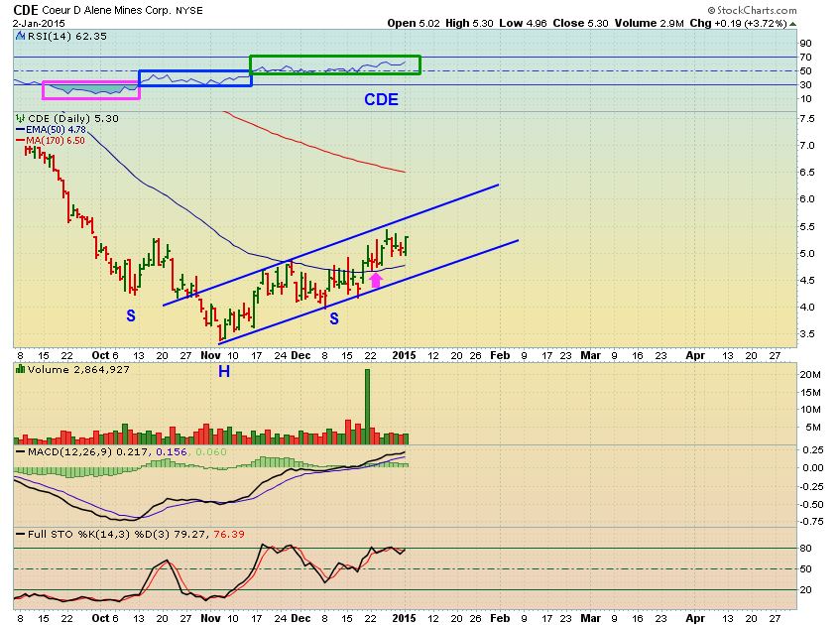The width and height of the screenshot is (840, 625).
Task: Click the latest green price candle
Action: point(408,245)
